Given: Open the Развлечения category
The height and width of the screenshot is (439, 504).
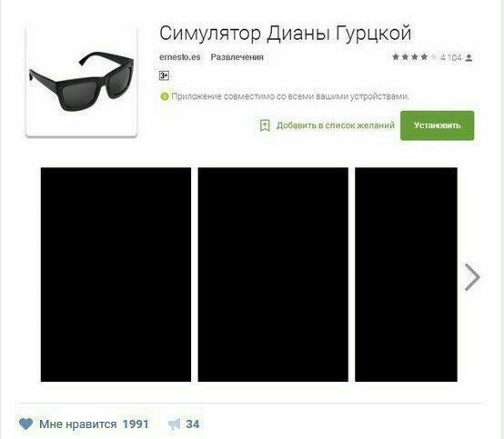Looking at the screenshot, I should (x=237, y=57).
